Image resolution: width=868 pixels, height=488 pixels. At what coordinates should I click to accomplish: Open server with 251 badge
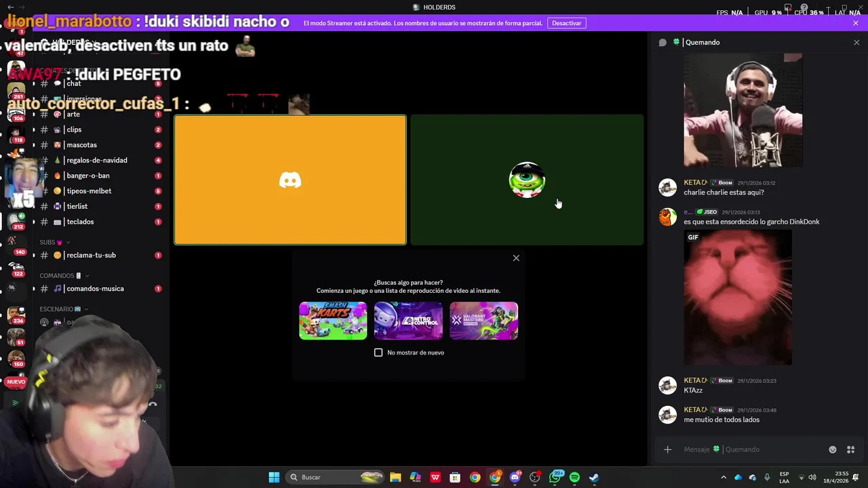coord(16,90)
